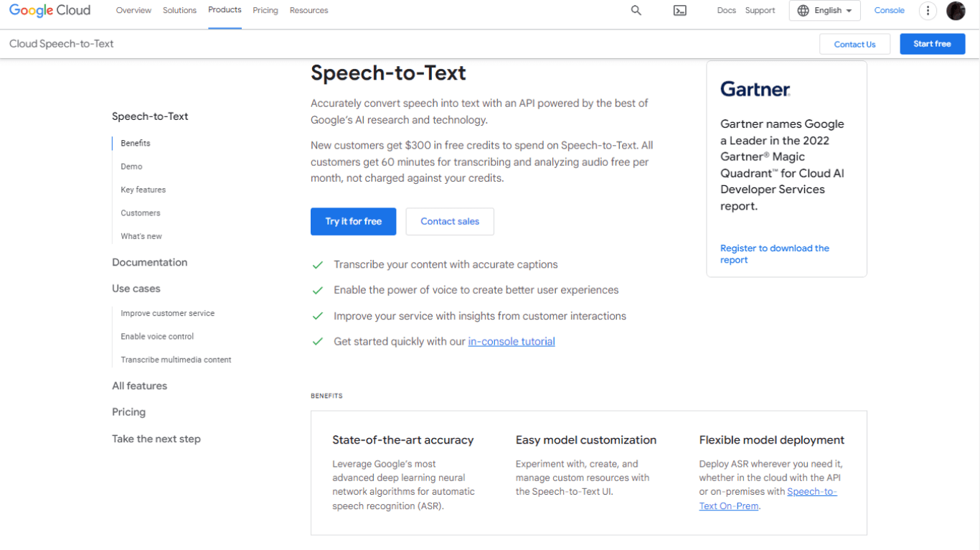Click the Gartner logo
The width and height of the screenshot is (980, 550).
click(755, 89)
